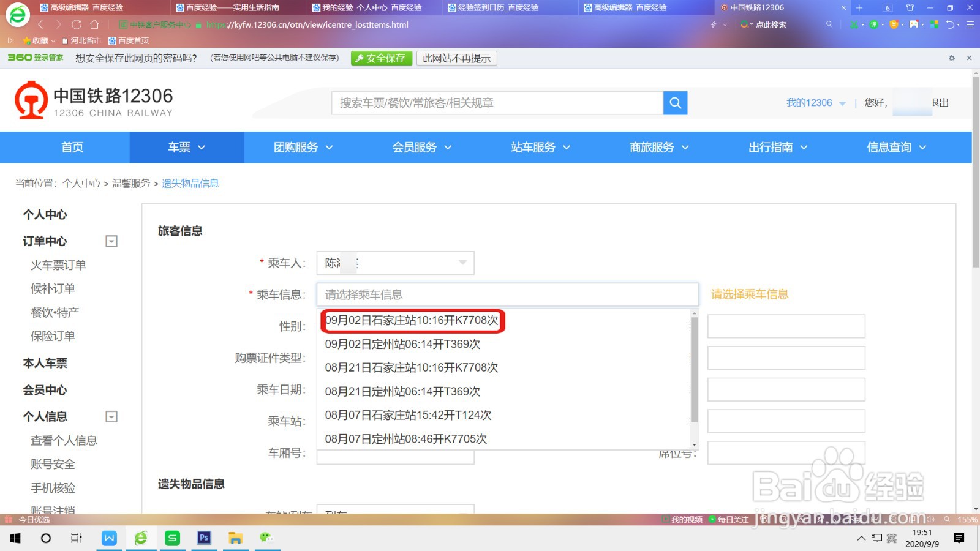Open the game controller extension icon
This screenshot has height=551, width=980.
[x=914, y=24]
